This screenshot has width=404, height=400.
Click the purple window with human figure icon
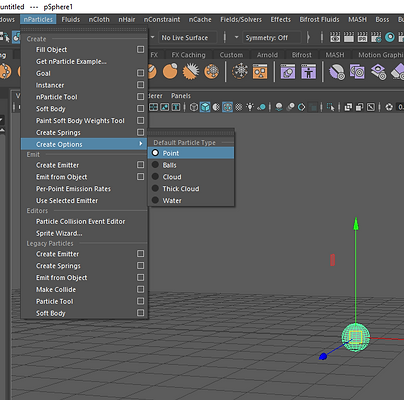point(308,71)
